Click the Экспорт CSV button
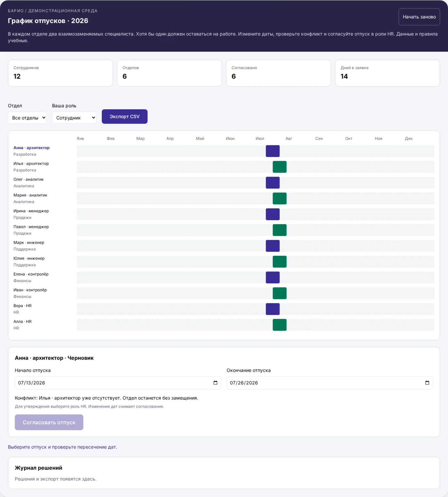The image size is (448, 497). (x=124, y=116)
